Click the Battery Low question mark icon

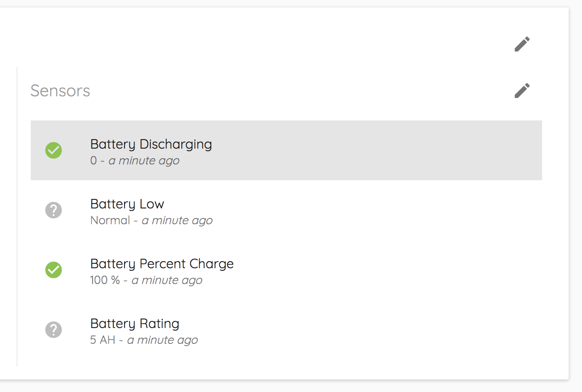point(54,210)
